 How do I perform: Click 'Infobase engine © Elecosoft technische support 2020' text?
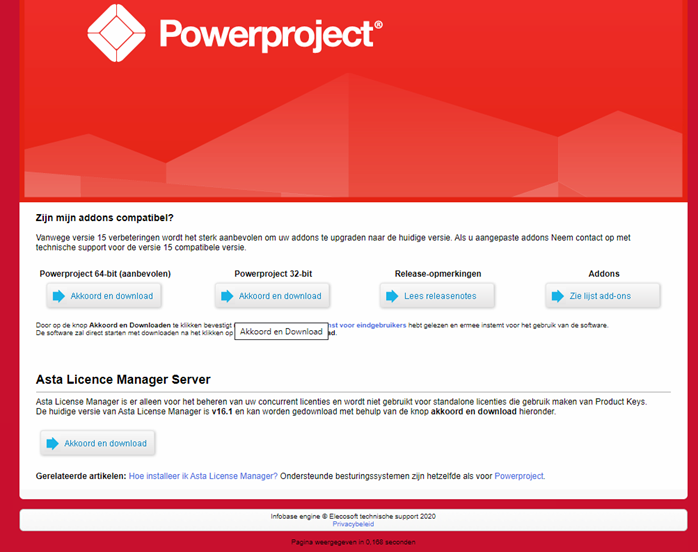pos(353,516)
